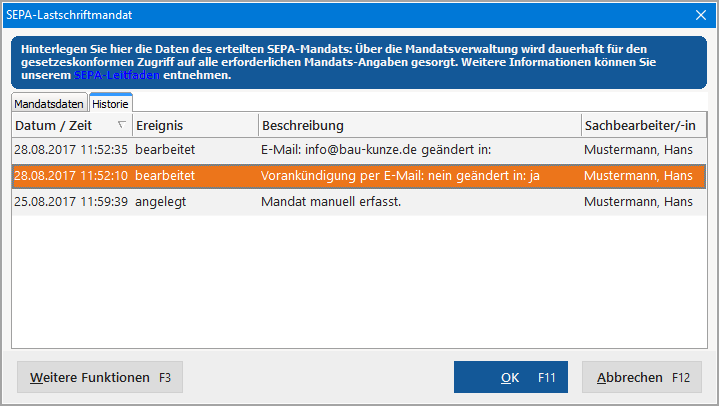This screenshot has width=719, height=406.
Task: Confirm with the OK F11 button
Action: click(x=511, y=377)
